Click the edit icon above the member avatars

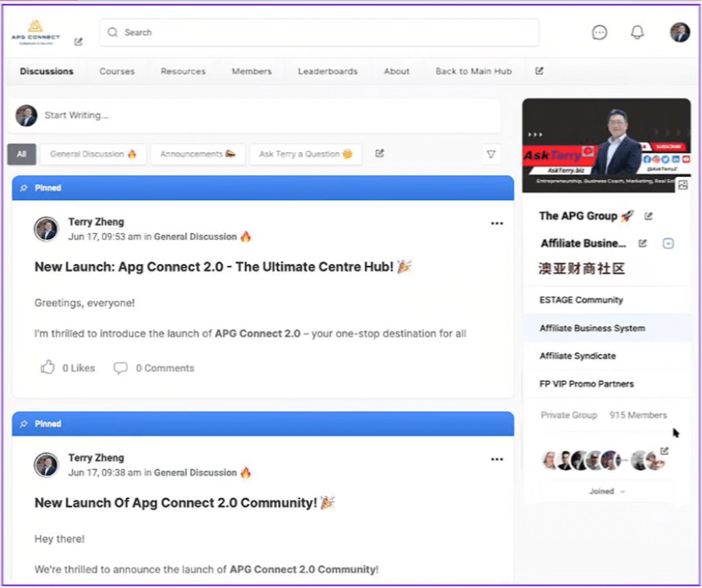[664, 450]
